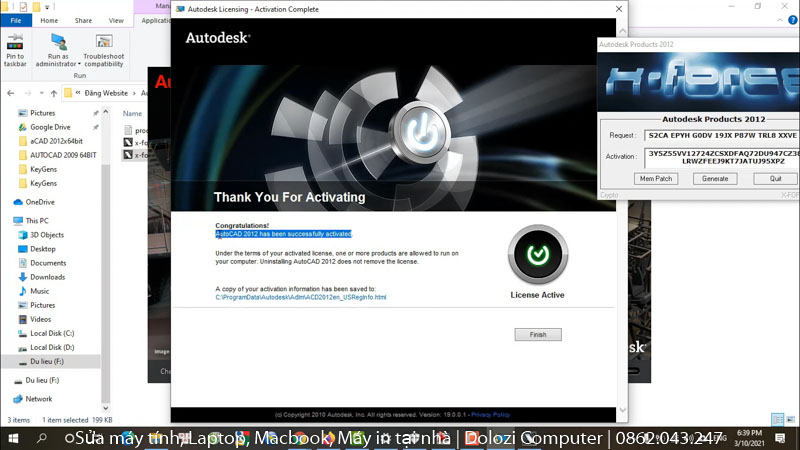Image resolution: width=800 pixels, height=450 pixels.
Task: Open the Windows Start menu
Action: coord(14,438)
